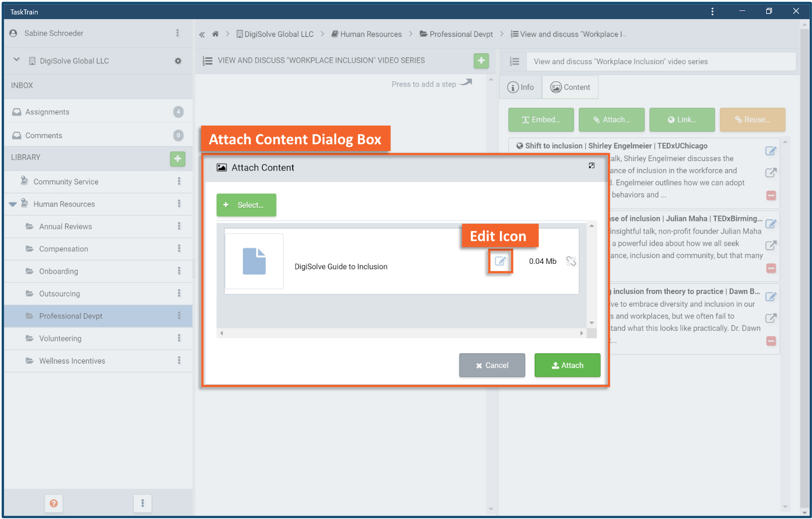Image resolution: width=812 pixels, height=519 pixels.
Task: Open Compensation options menu
Action: pyautogui.click(x=179, y=248)
